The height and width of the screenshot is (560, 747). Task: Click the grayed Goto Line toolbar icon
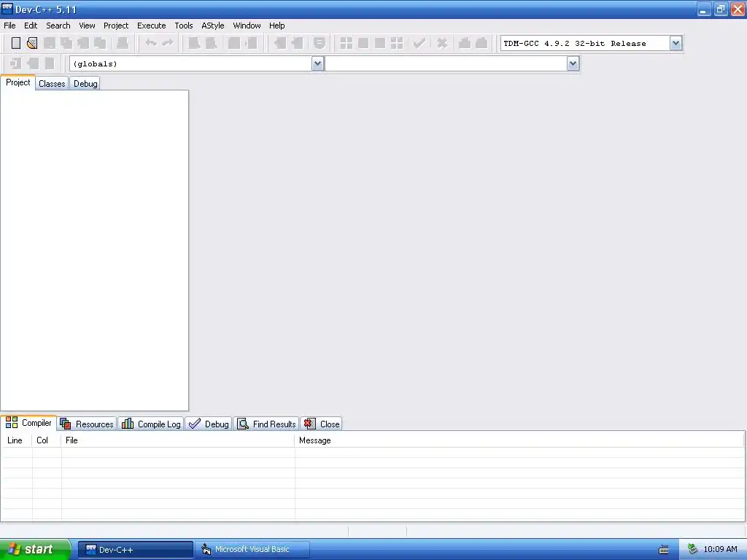tap(251, 43)
